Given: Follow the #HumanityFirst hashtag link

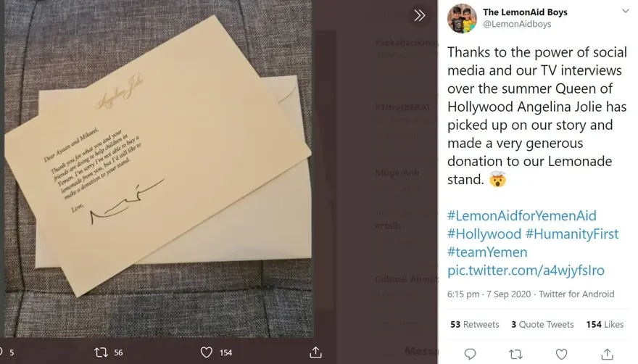Looking at the screenshot, I should 572,234.
